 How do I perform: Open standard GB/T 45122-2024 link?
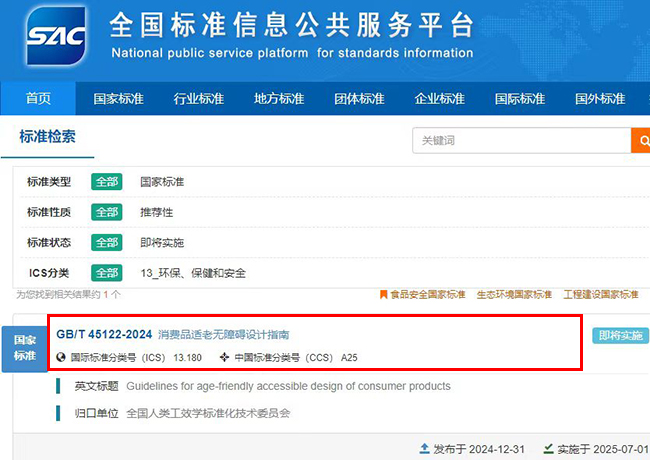coord(104,334)
